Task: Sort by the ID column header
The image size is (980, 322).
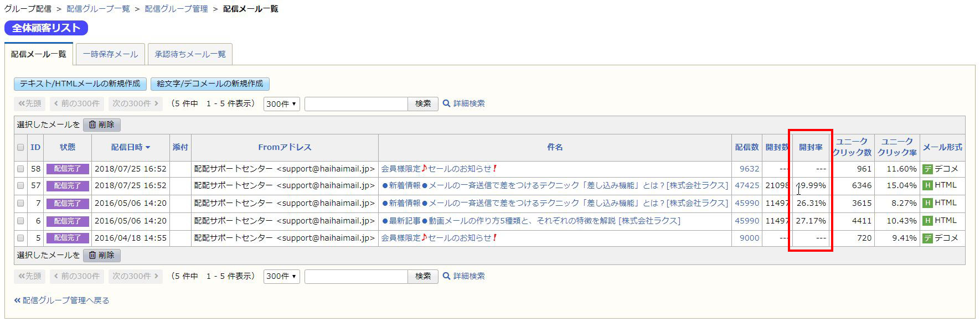Action: click(35, 147)
